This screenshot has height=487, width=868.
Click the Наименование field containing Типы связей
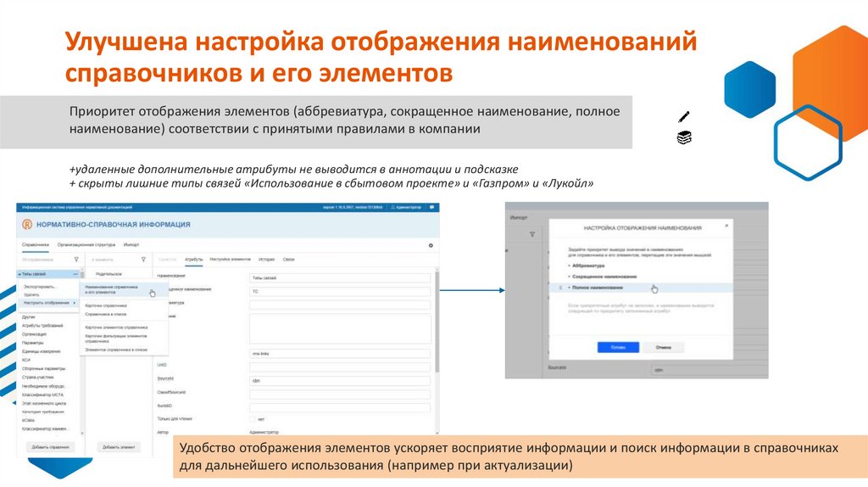coord(339,277)
